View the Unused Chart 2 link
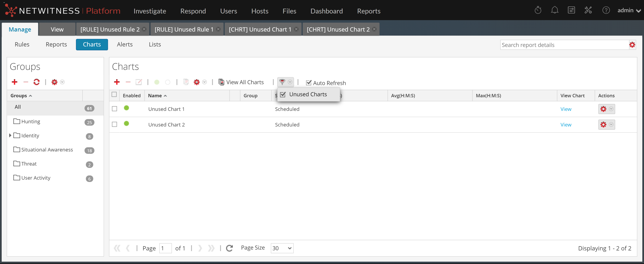Image resolution: width=644 pixels, height=264 pixels. coord(566,124)
